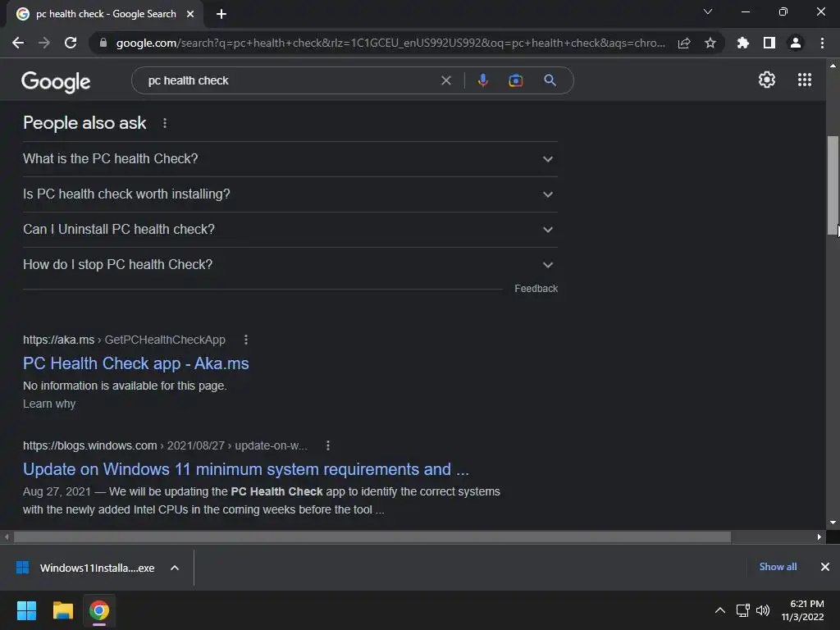This screenshot has width=840, height=630.
Task: Open the Google apps grid
Action: point(805,80)
